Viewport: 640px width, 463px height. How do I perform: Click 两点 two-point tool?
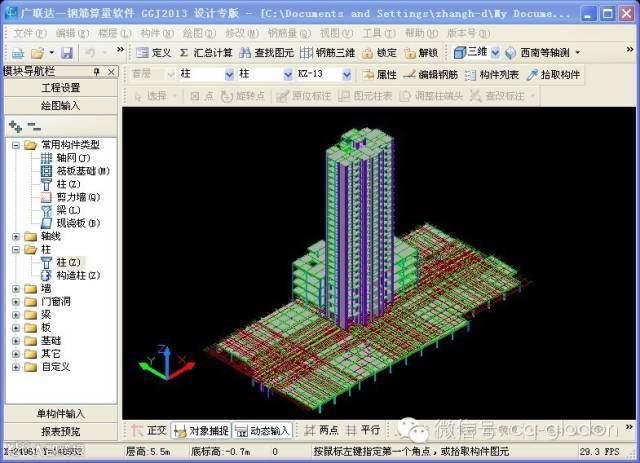(321, 430)
